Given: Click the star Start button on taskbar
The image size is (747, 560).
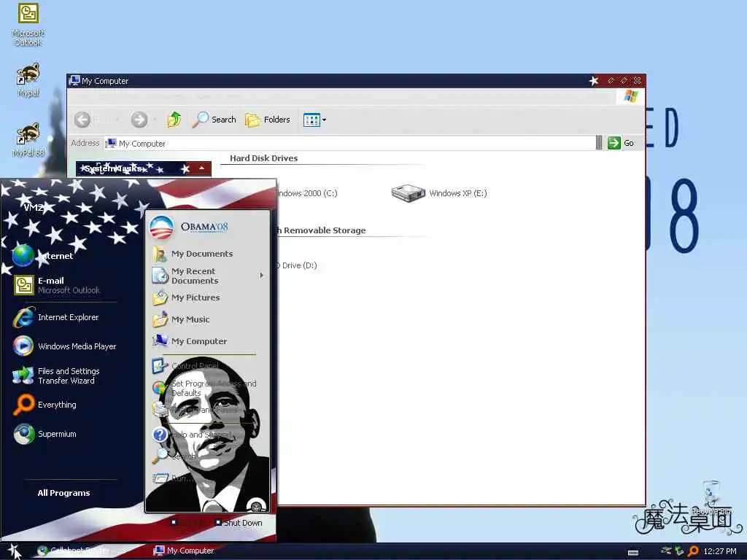Looking at the screenshot, I should [x=13, y=551].
